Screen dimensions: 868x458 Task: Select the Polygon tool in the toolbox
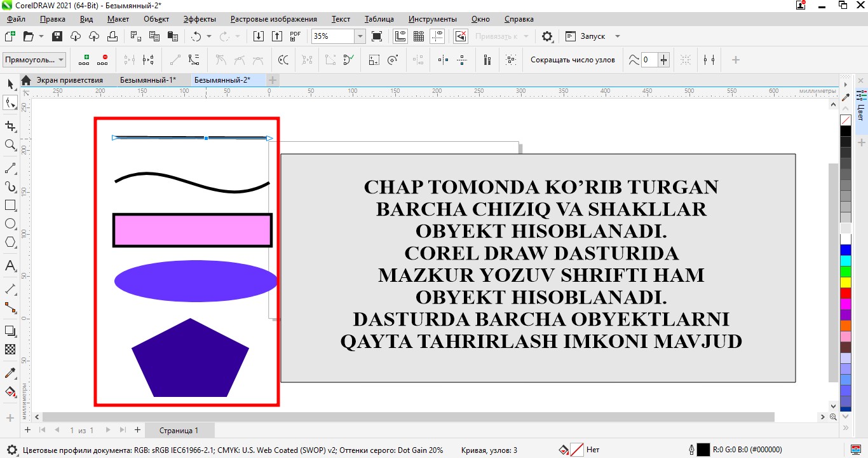pos(10,242)
